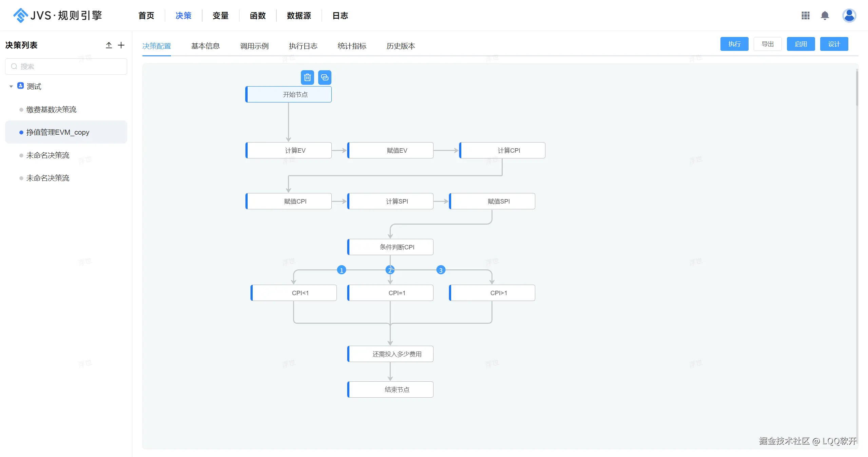
Task: Click the 导出 button
Action: [767, 44]
